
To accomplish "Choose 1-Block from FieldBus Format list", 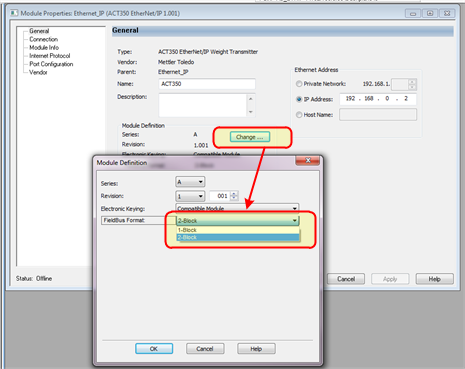I will (x=238, y=230).
